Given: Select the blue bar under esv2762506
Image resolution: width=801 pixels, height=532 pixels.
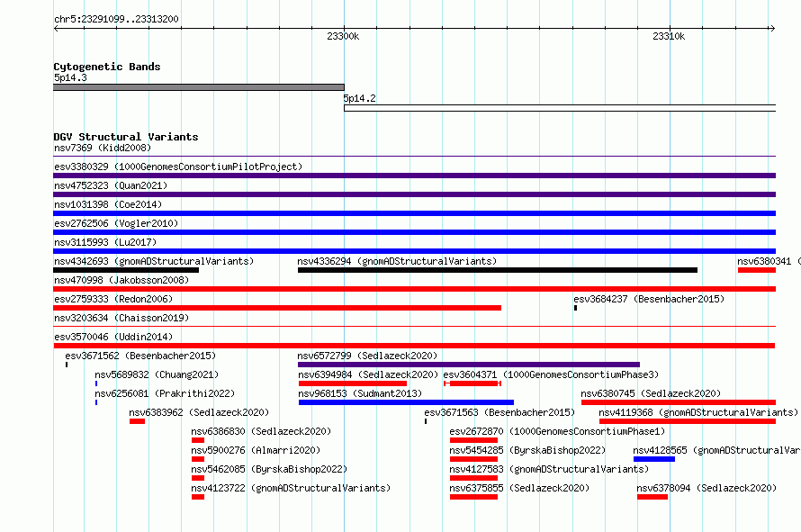Looking at the screenshot, I should [414, 232].
